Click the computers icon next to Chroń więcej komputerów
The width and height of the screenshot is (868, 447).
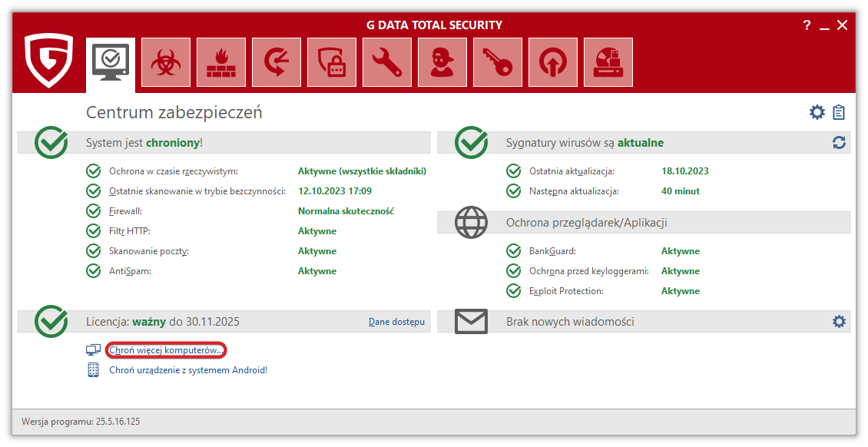93,350
